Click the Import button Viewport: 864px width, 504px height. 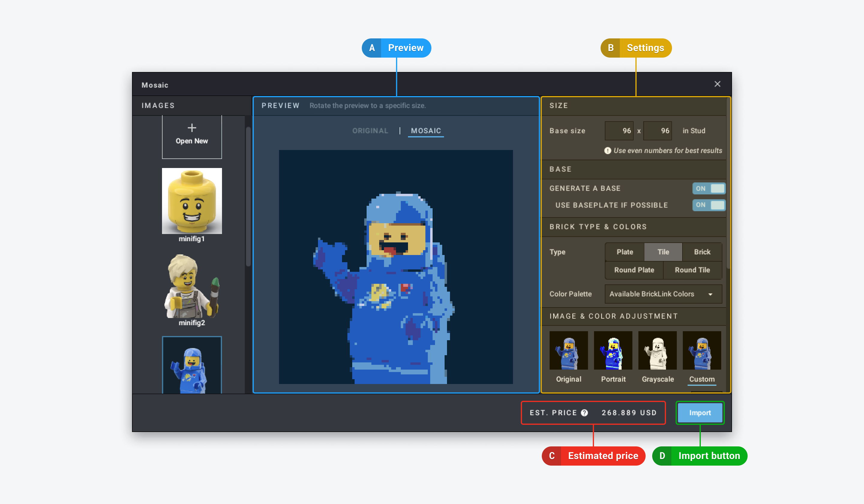click(x=700, y=413)
